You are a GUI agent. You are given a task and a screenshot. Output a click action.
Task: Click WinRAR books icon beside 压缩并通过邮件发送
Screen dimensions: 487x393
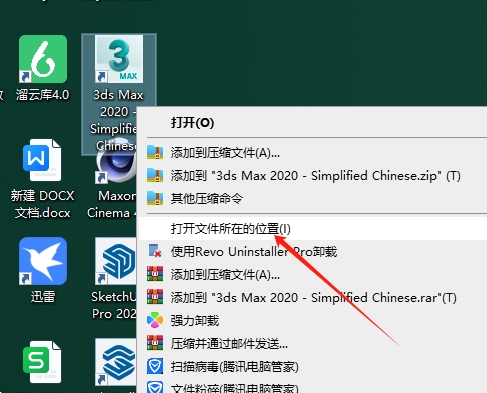155,343
